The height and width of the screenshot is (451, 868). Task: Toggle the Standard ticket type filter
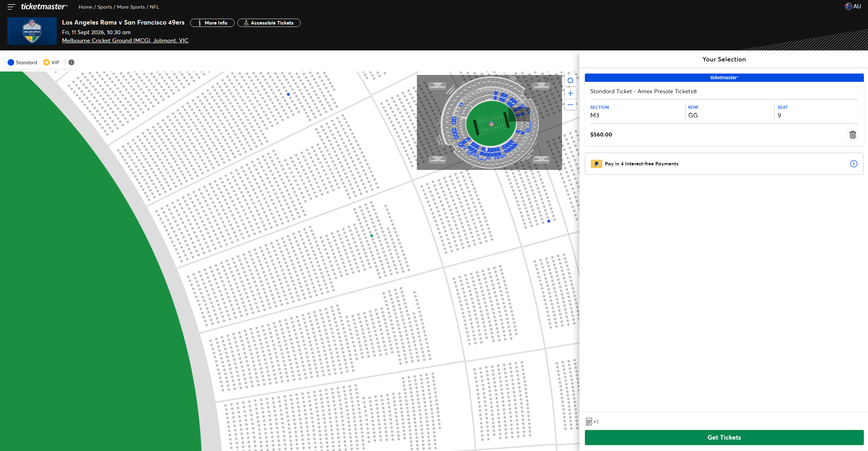pyautogui.click(x=22, y=63)
